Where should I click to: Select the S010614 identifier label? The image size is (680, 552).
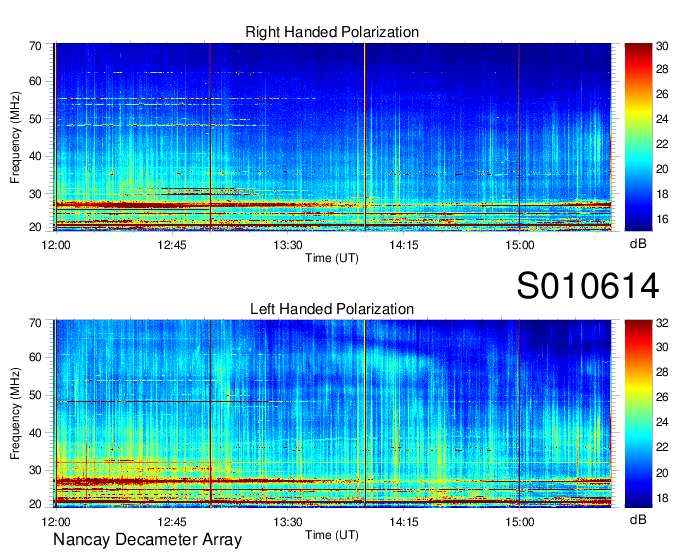tap(588, 286)
